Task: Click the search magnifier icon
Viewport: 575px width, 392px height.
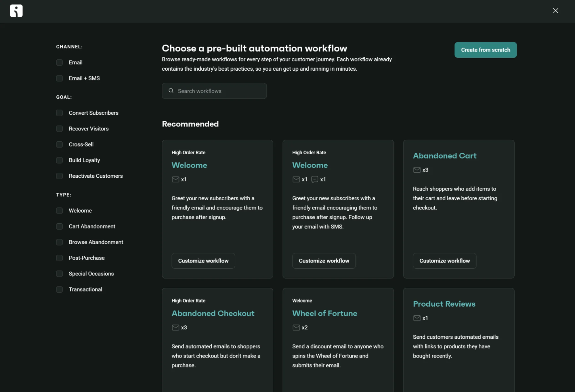Action: [x=171, y=91]
